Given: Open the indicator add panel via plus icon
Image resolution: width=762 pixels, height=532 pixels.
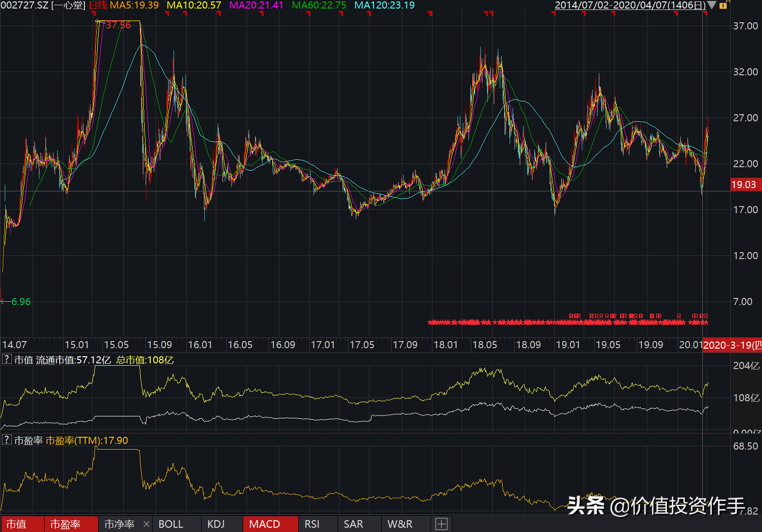Looking at the screenshot, I should [x=441, y=524].
